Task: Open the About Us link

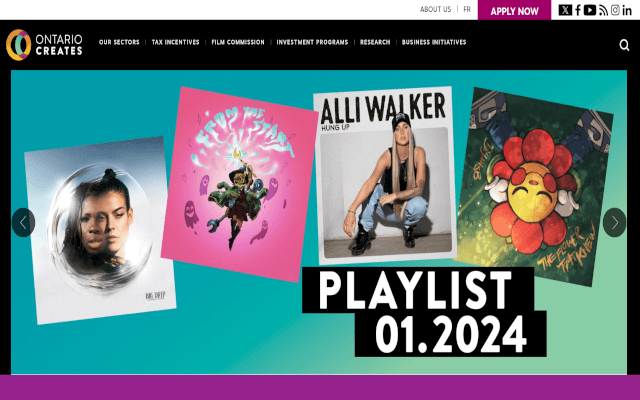Action: pyautogui.click(x=436, y=9)
